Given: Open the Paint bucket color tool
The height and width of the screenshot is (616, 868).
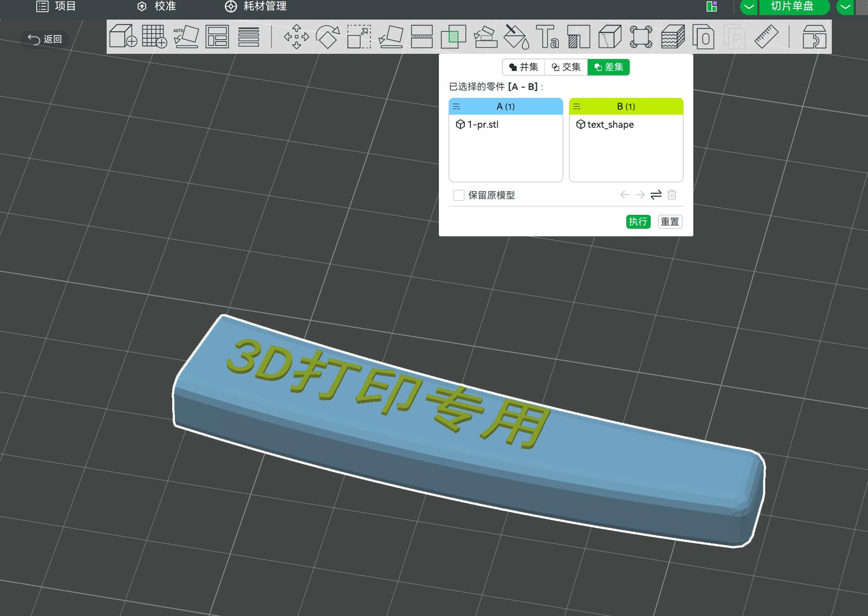Looking at the screenshot, I should (x=516, y=37).
